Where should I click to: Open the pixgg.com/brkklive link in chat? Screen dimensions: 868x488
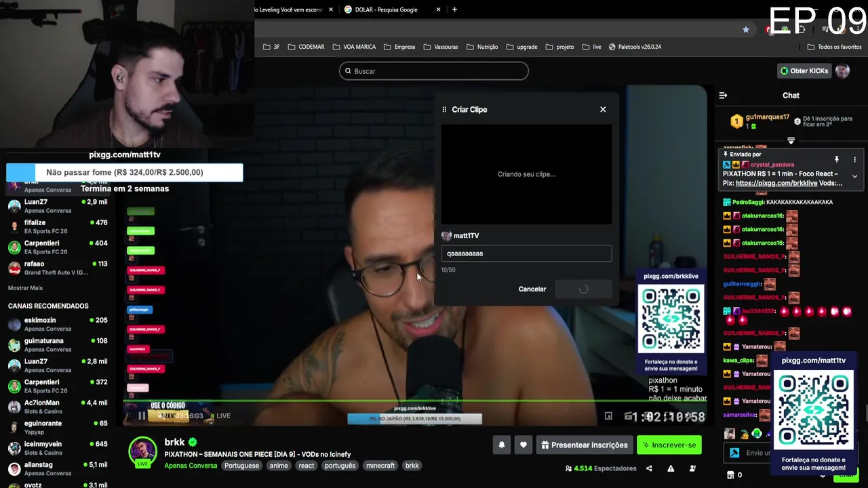click(776, 183)
